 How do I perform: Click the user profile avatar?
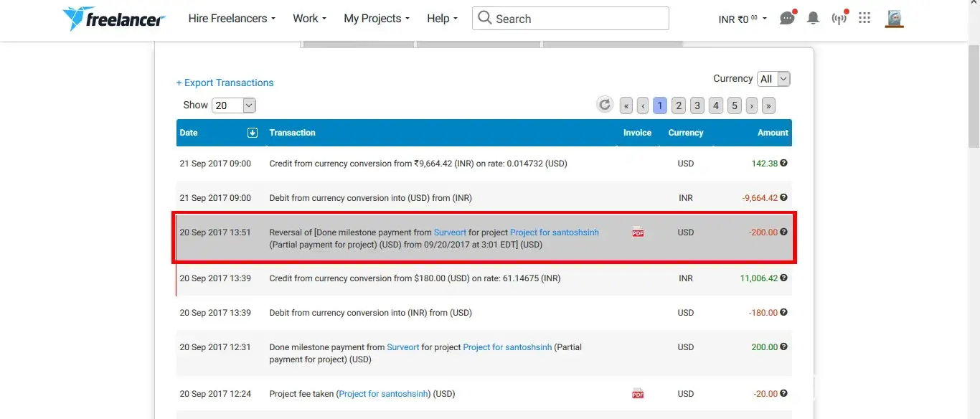coord(894,19)
